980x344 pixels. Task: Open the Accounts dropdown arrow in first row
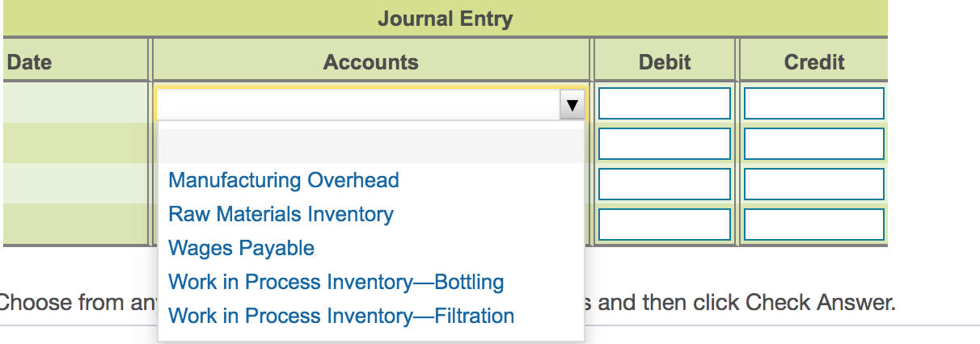click(x=572, y=104)
